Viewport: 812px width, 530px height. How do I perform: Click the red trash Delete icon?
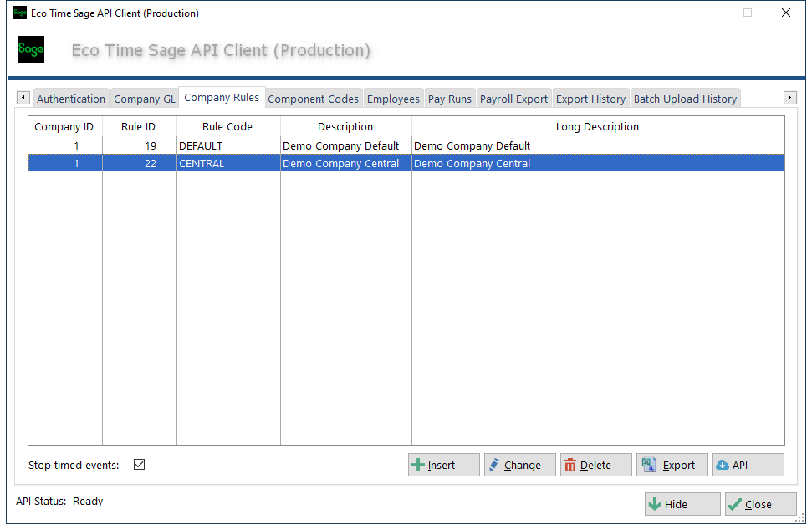570,466
